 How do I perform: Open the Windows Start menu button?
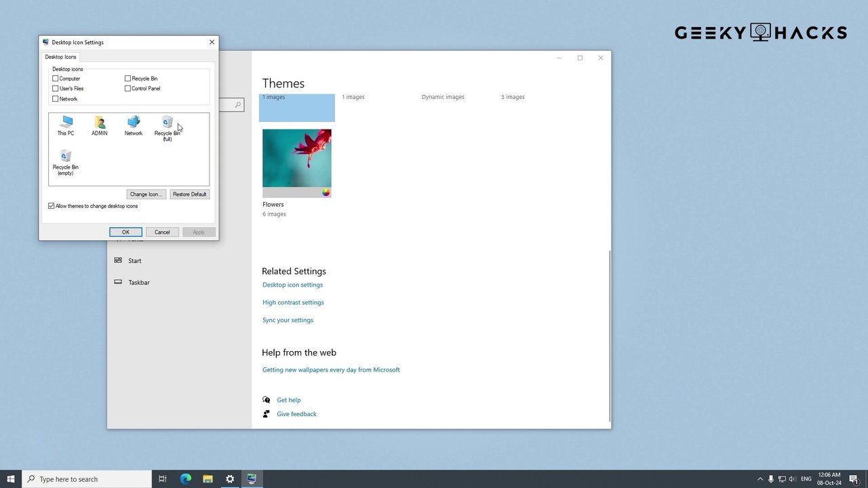(11, 479)
